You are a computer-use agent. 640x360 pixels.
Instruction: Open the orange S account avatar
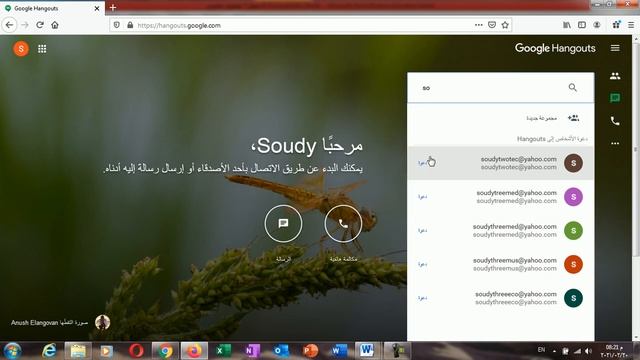click(x=21, y=49)
